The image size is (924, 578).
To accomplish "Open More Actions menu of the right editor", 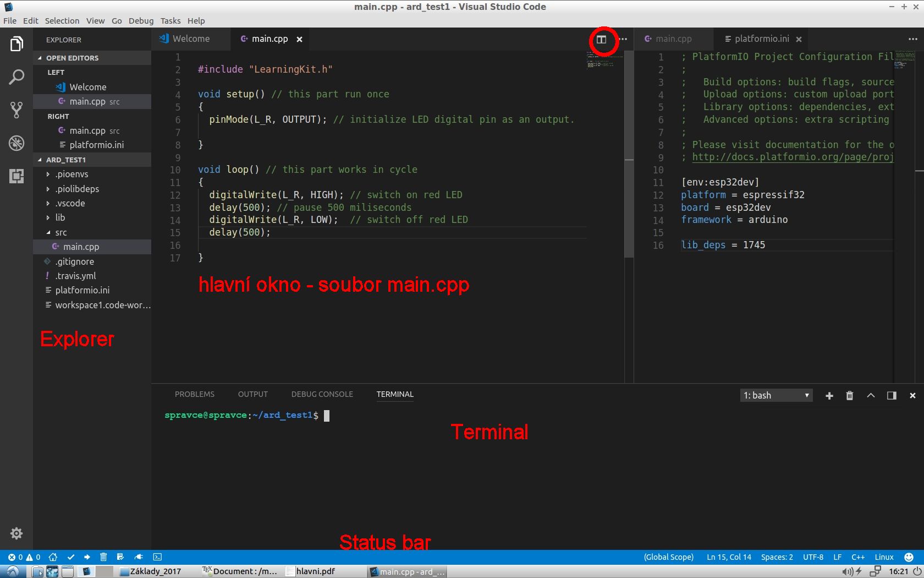I will (x=913, y=39).
